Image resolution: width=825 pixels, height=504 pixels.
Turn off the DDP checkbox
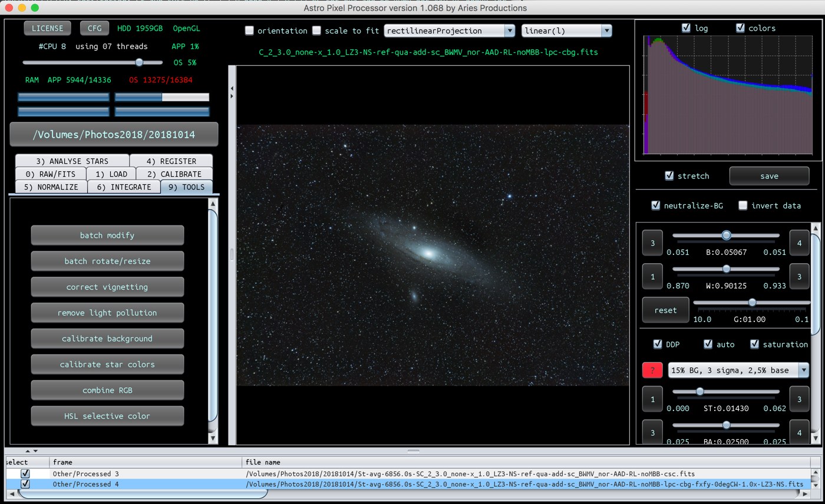click(657, 344)
